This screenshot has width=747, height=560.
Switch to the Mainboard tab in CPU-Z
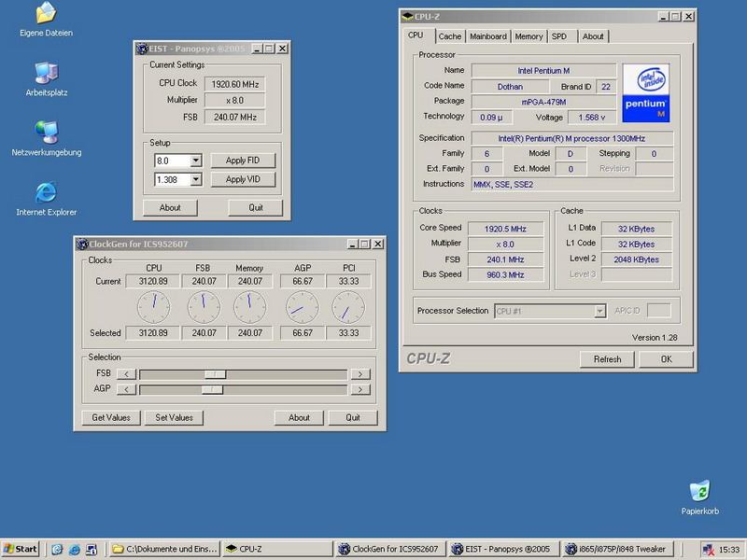pyautogui.click(x=487, y=36)
